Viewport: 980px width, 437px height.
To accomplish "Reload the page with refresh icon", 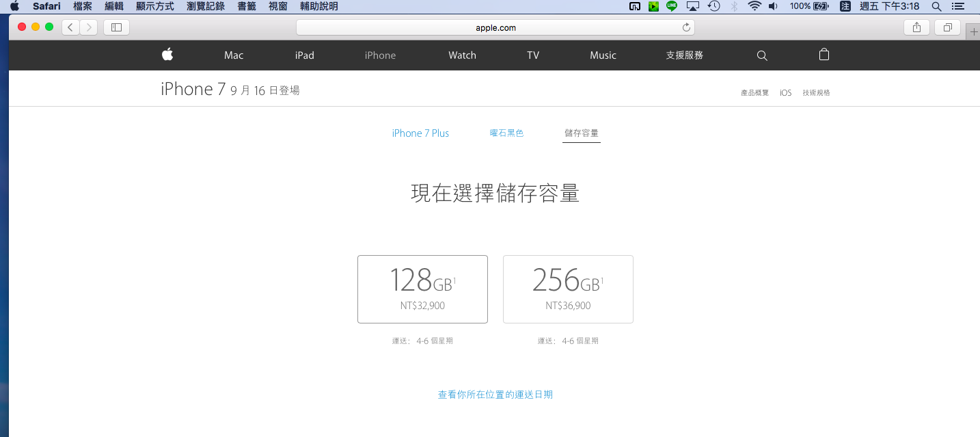I will [686, 27].
